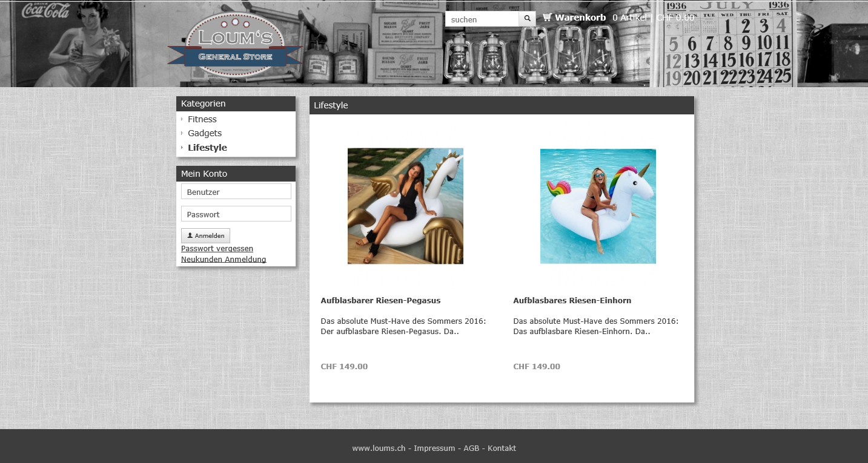Open the Neukunden Anmeldung registration link
The height and width of the screenshot is (463, 868).
coord(224,260)
